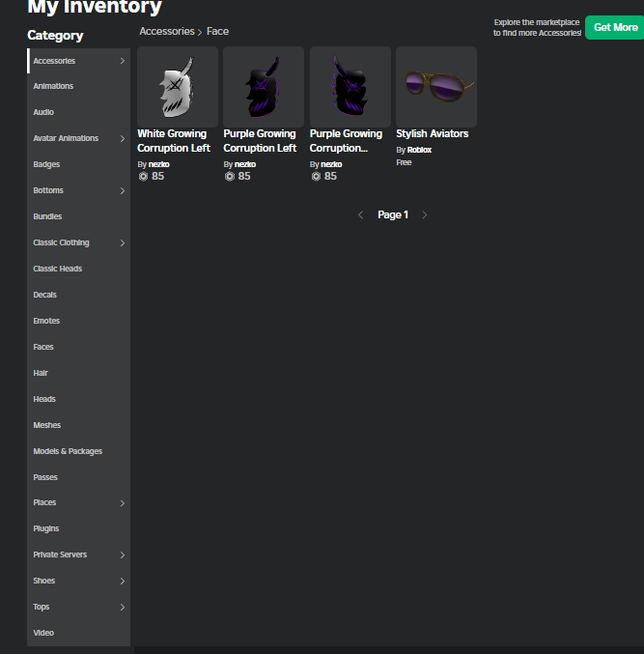Click the White Growing Corruption Left title

[x=174, y=141]
